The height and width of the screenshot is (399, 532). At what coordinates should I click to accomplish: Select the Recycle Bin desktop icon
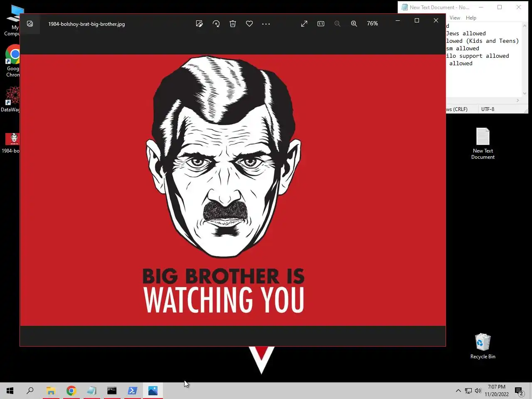483,346
